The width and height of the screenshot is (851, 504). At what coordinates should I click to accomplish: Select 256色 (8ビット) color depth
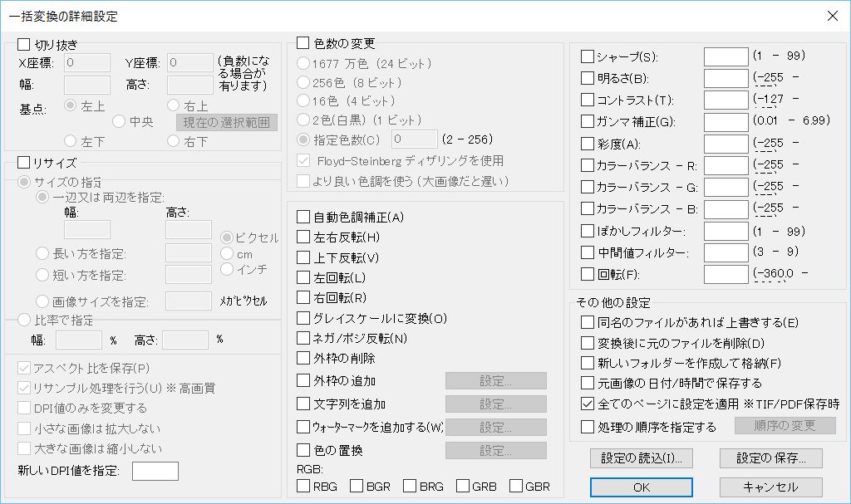tap(303, 80)
